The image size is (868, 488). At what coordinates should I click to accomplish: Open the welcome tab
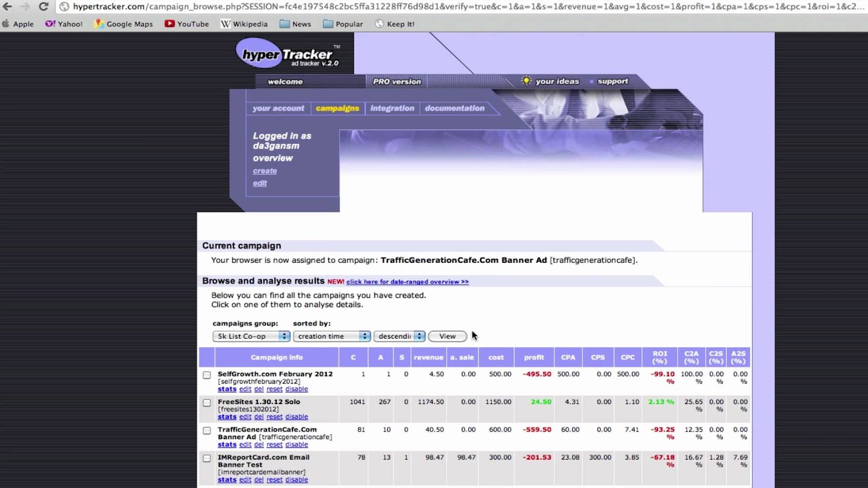pyautogui.click(x=285, y=81)
